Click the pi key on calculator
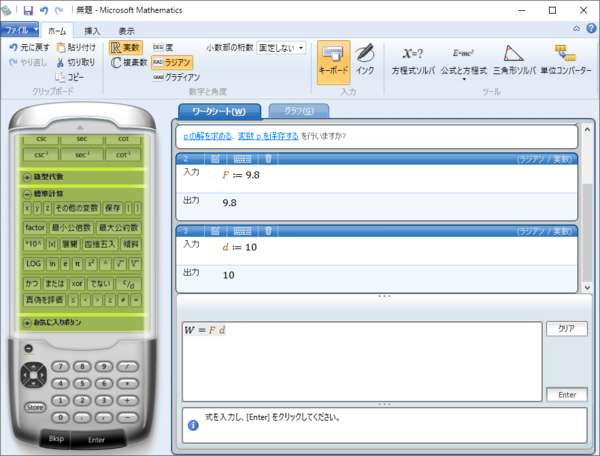600x456 pixels. click(x=77, y=264)
